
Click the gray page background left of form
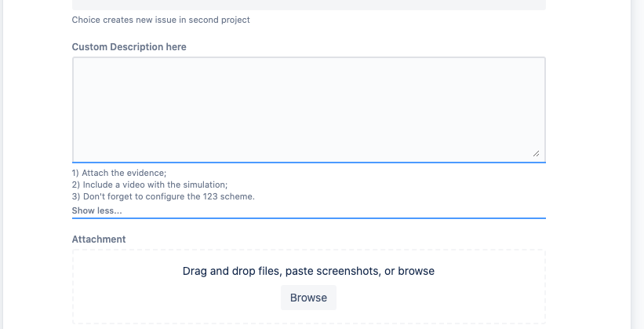point(2,157)
